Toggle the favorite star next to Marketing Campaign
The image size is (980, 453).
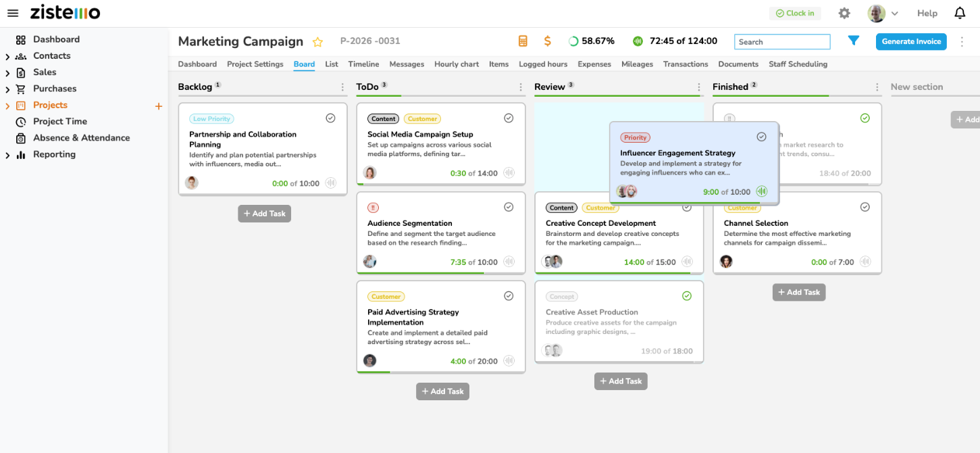tap(317, 41)
